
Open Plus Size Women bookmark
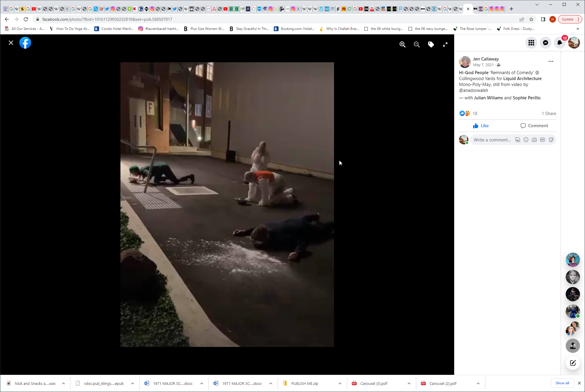pos(204,29)
